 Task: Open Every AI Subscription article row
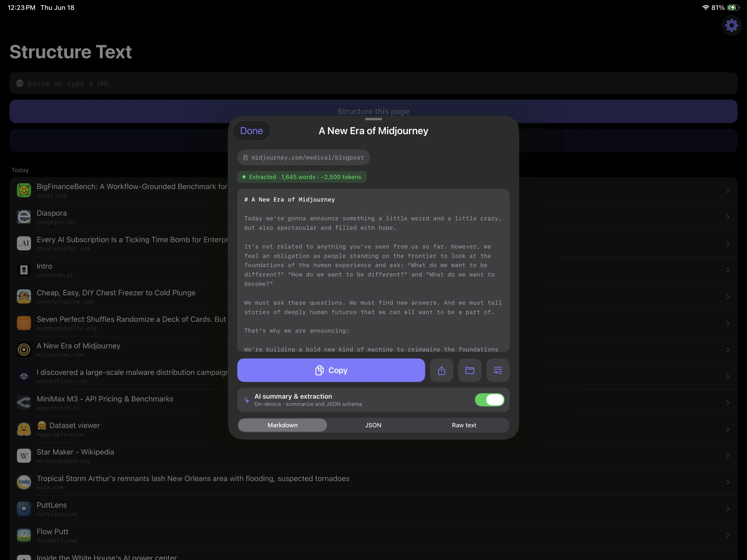(373, 244)
